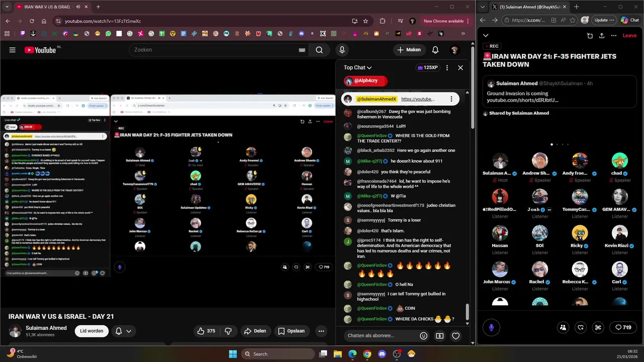644x362 pixels.
Task: Send a heart reaction in chat
Action: click(x=456, y=335)
